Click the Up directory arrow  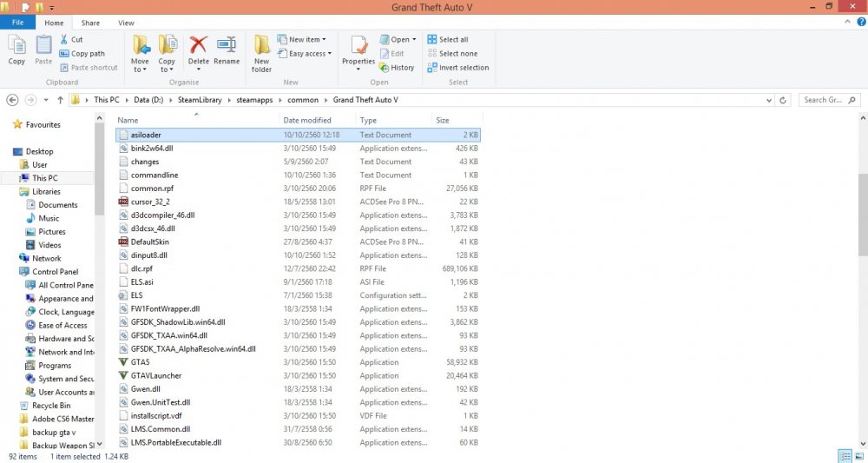[x=60, y=100]
